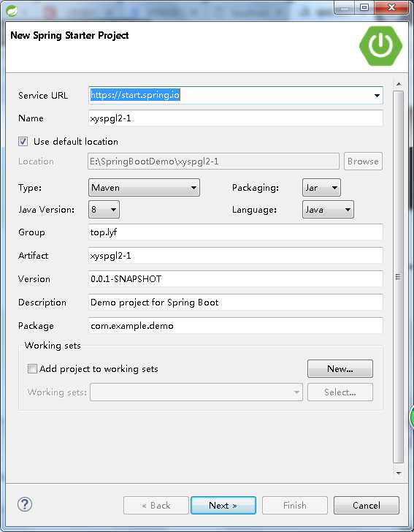
Task: Open the Language Java dropdown
Action: click(x=328, y=210)
